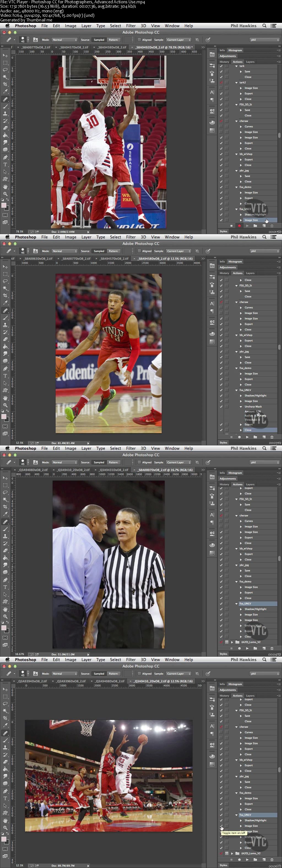282x868 pixels.
Task: Open the Window menu in the wide arena frame
Action: click(172, 659)
